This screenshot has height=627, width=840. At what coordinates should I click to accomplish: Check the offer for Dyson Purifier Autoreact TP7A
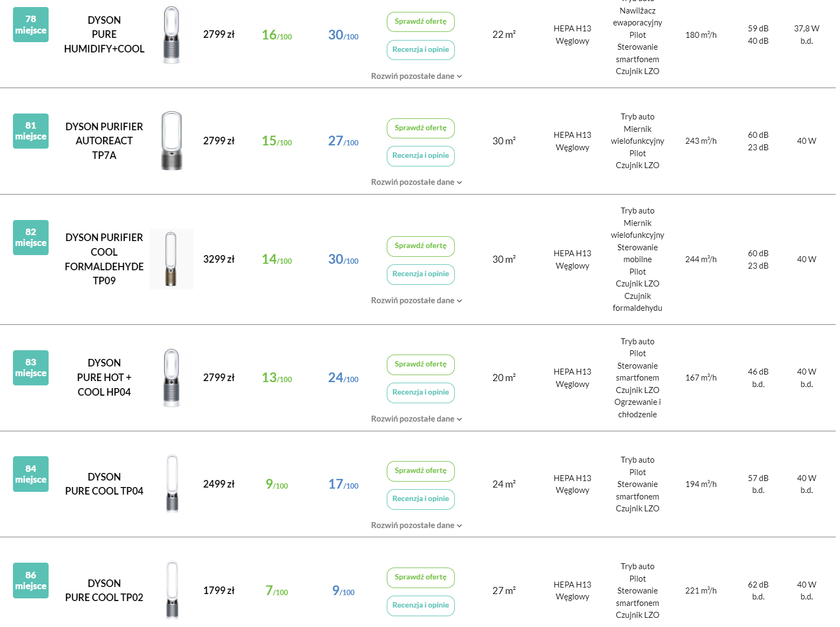(x=420, y=128)
